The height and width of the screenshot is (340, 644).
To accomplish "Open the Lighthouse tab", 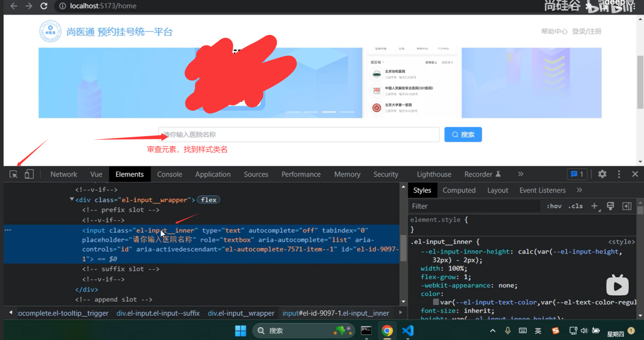I will [434, 174].
